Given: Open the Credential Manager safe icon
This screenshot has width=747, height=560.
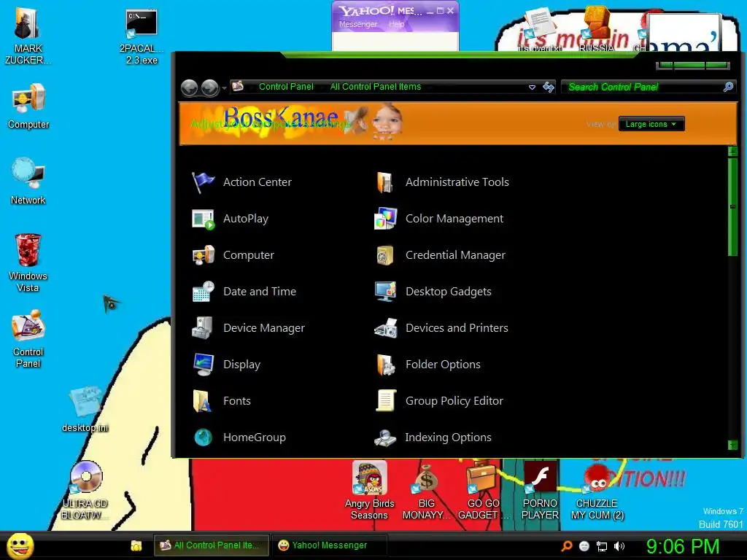Looking at the screenshot, I should [385, 255].
